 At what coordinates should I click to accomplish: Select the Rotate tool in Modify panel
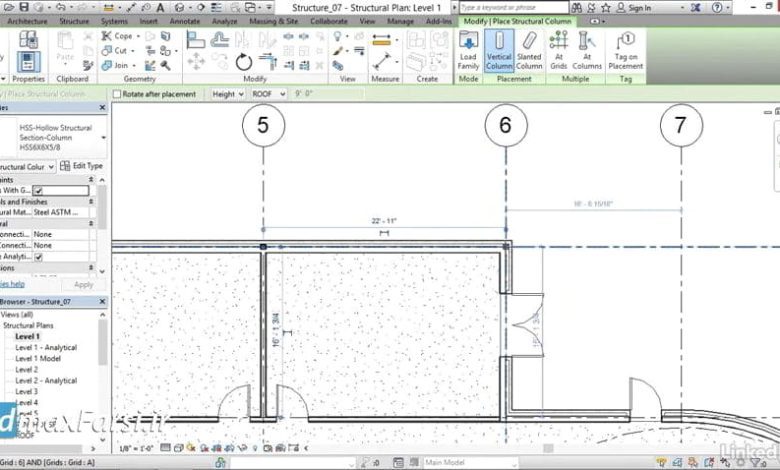pyautogui.click(x=244, y=63)
